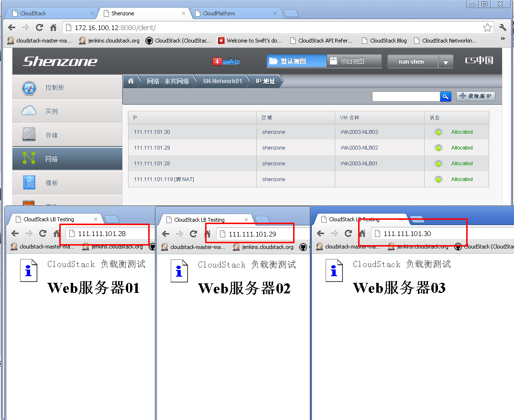The width and height of the screenshot is (514, 420).
Task: Click the red notification badge showing 4
Action: (x=218, y=62)
